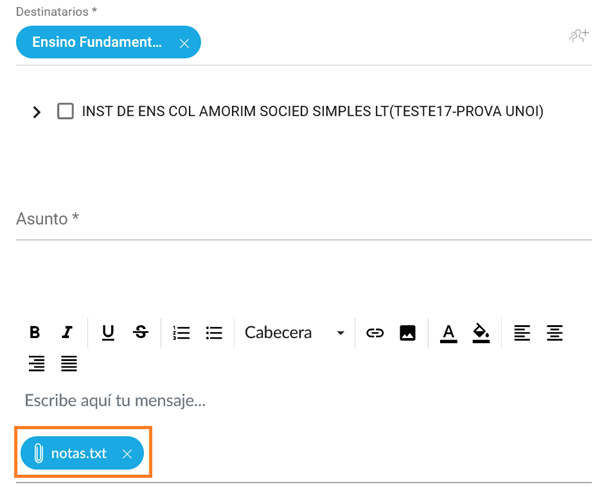Remove the Ensino Fundament... recipient chip
602x501 pixels.
[184, 43]
